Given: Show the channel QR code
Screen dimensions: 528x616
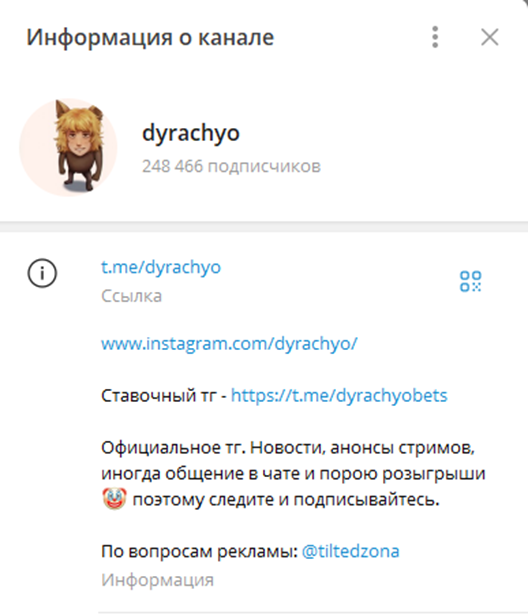Looking at the screenshot, I should (x=470, y=281).
